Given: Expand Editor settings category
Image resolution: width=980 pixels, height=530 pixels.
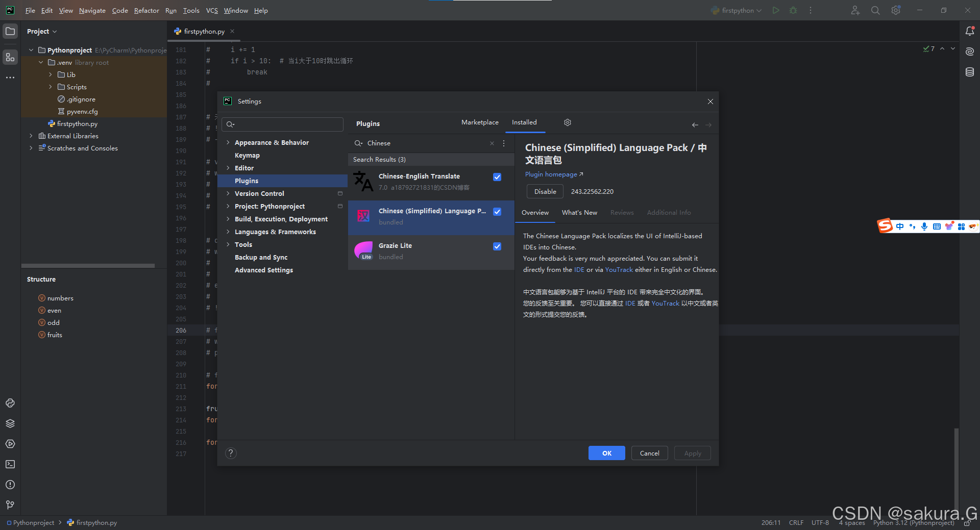Looking at the screenshot, I should (228, 168).
